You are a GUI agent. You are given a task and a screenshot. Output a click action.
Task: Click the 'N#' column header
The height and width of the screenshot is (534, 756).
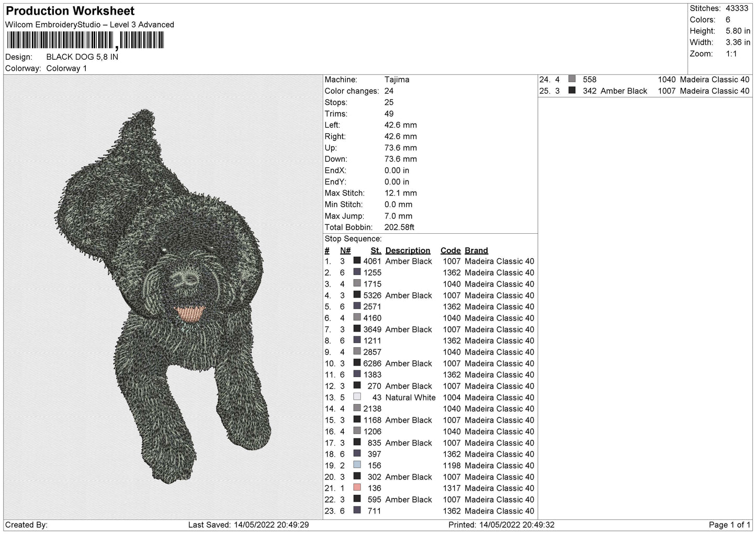pyautogui.click(x=345, y=251)
